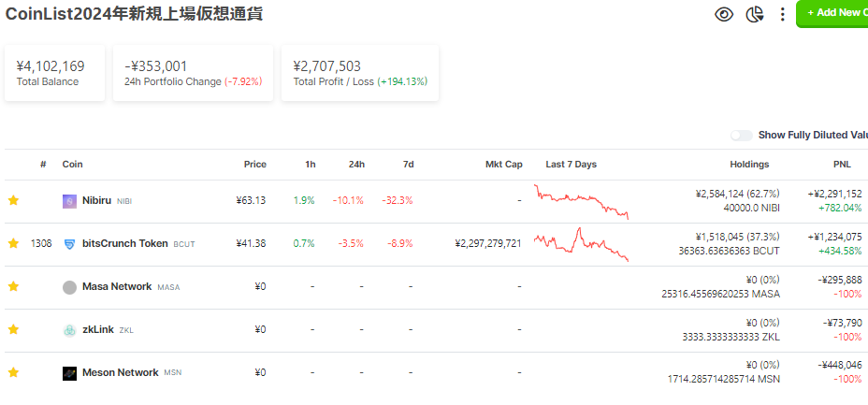Click bitsCrunch rank number 1308

tap(41, 243)
